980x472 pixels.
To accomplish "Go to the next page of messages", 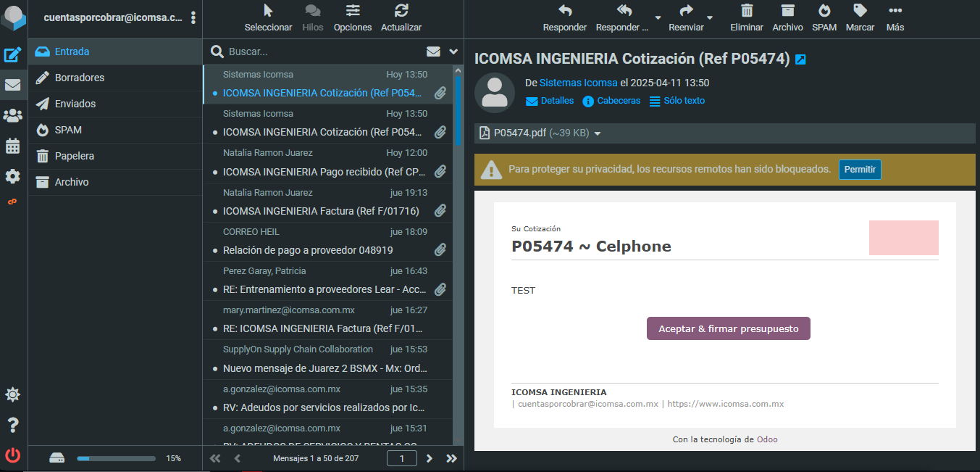I will 430,458.
